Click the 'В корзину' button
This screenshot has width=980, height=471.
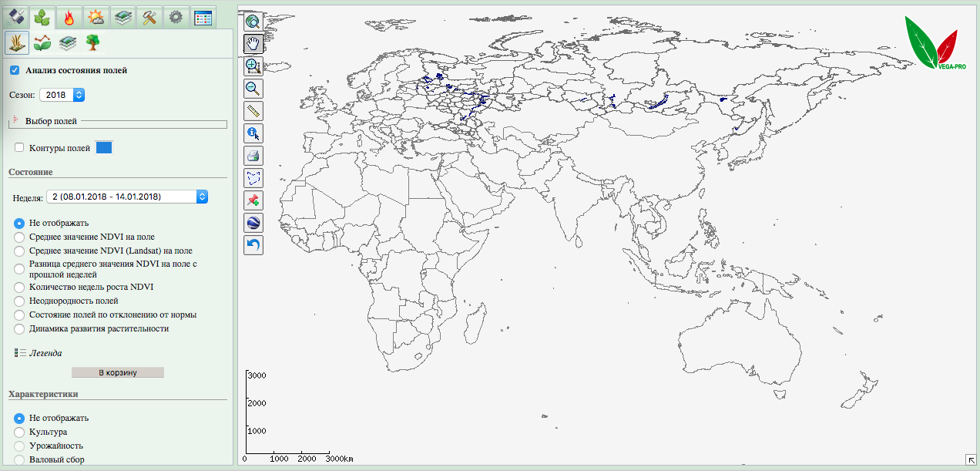coord(117,372)
